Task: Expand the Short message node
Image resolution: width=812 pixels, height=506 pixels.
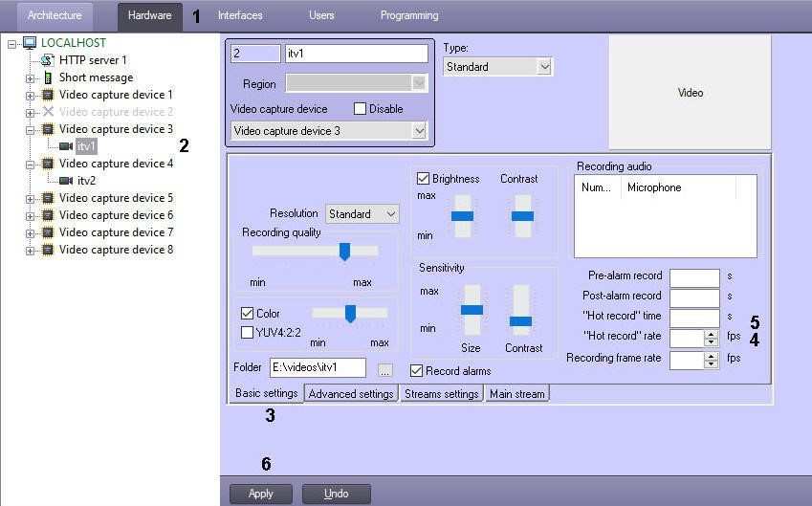Action: pyautogui.click(x=30, y=78)
